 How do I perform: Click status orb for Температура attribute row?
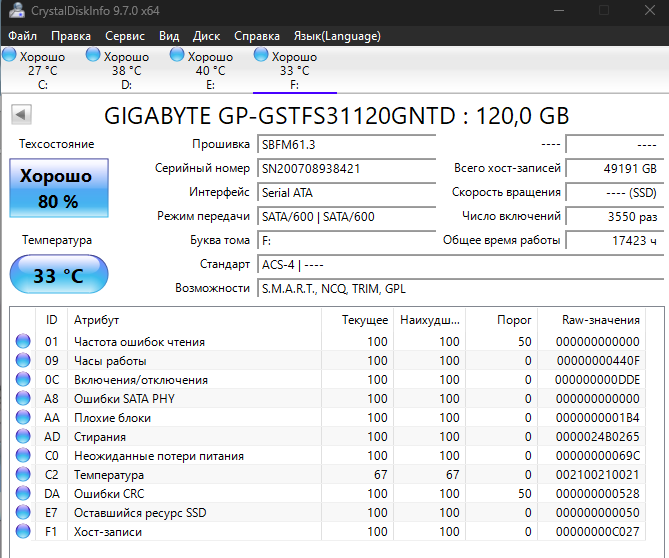[x=23, y=474]
